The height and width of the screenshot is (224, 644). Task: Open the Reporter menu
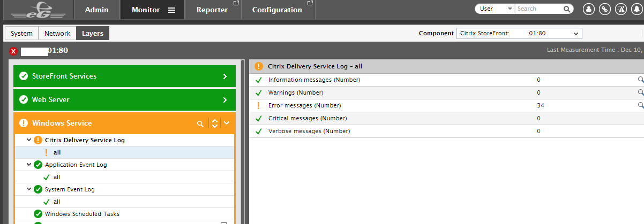[212, 10]
